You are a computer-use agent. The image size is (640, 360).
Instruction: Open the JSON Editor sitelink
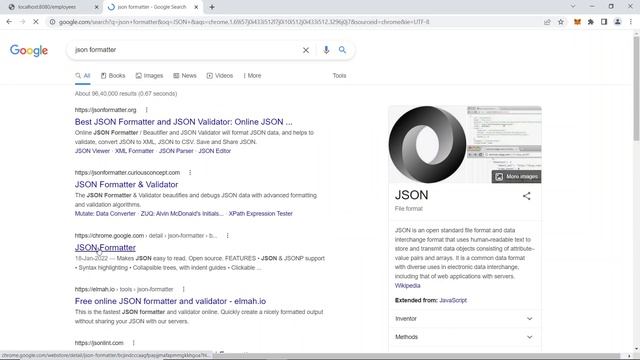pos(215,151)
